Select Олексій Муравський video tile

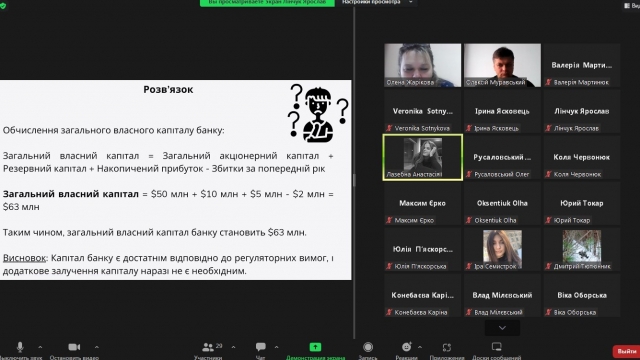[x=502, y=65]
